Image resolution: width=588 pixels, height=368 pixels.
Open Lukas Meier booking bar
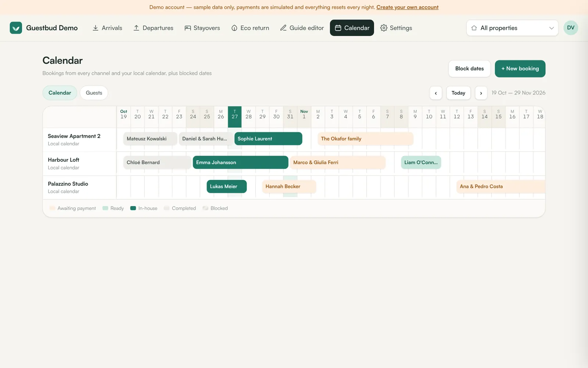coord(226,187)
